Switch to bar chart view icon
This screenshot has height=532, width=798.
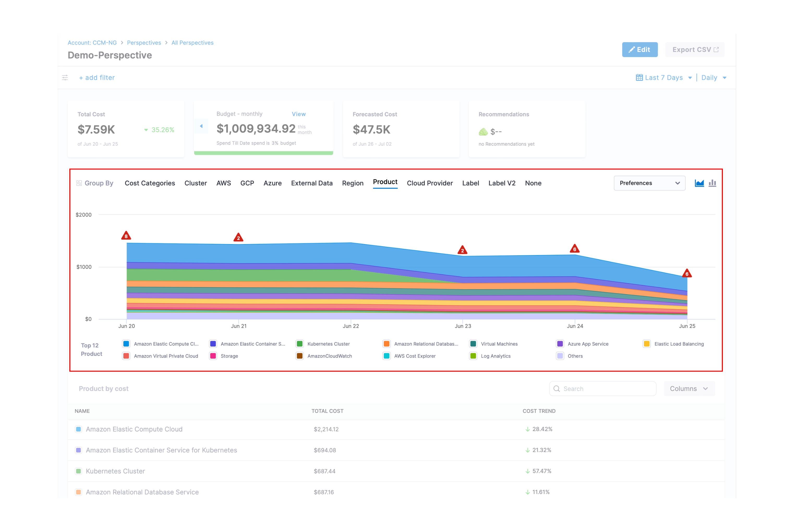tap(712, 183)
